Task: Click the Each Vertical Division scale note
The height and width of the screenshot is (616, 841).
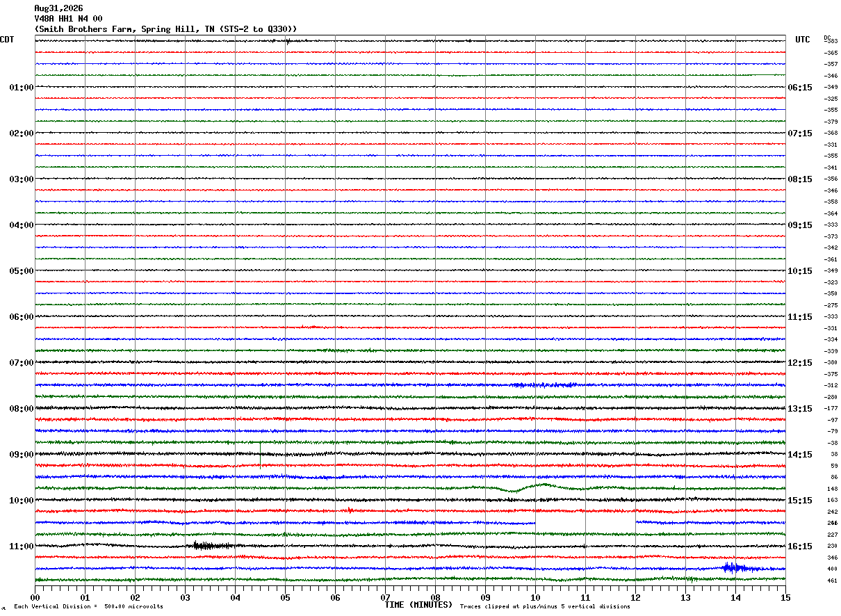Action: click(88, 607)
